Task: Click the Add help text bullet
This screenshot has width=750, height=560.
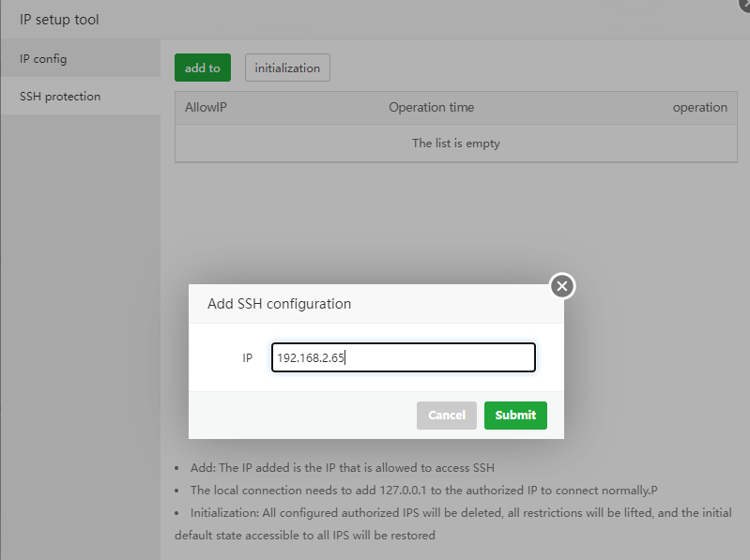Action: point(342,468)
